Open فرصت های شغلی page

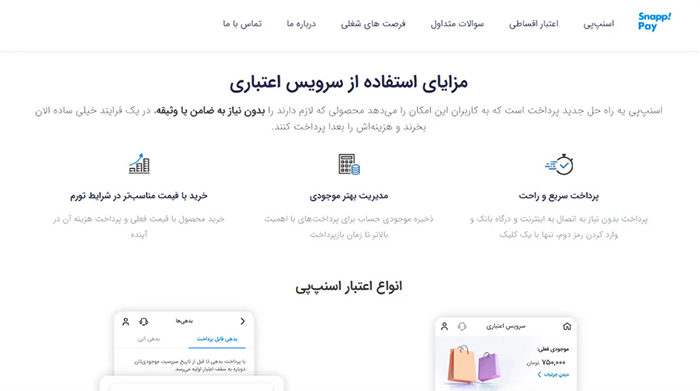click(x=373, y=24)
